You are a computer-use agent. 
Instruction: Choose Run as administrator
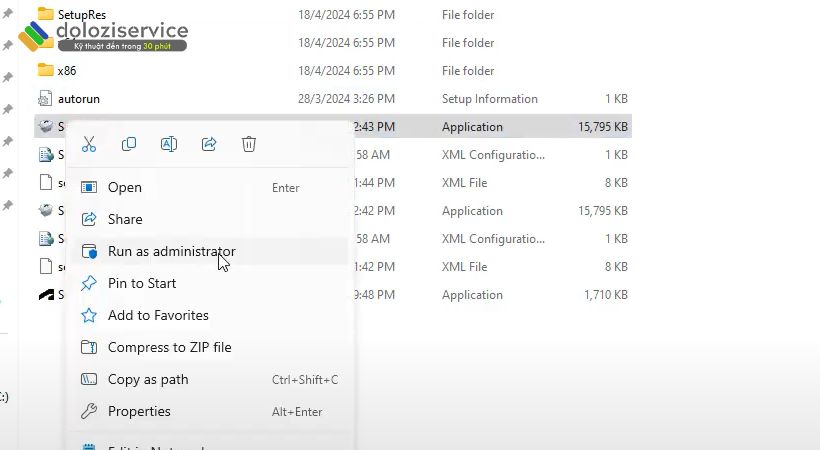point(209,251)
